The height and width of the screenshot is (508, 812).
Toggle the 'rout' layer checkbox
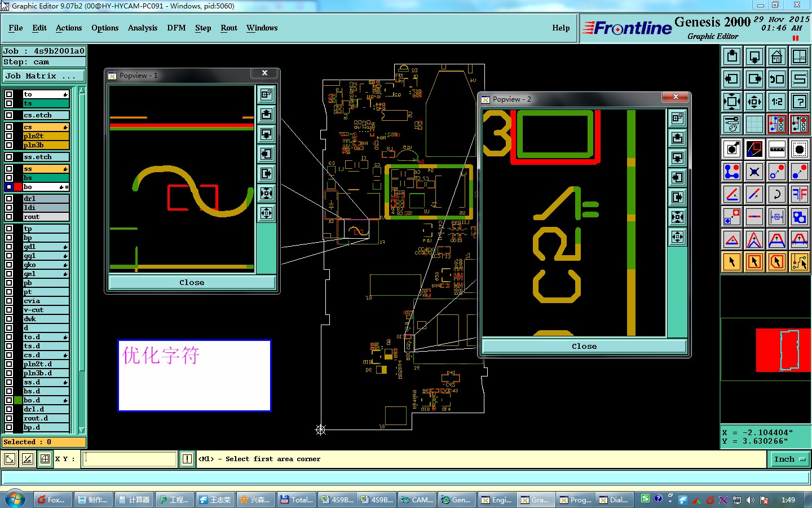point(9,217)
